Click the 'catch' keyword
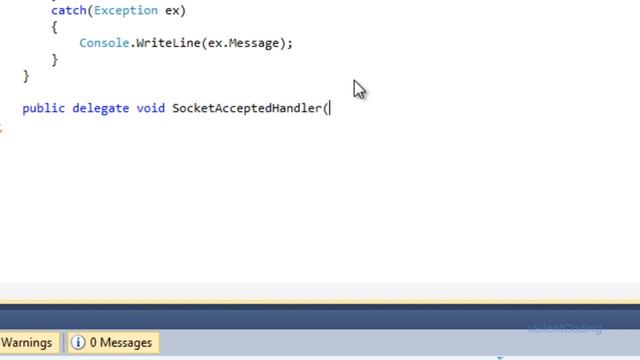Screen dimensions: 640x360 [x=69, y=10]
